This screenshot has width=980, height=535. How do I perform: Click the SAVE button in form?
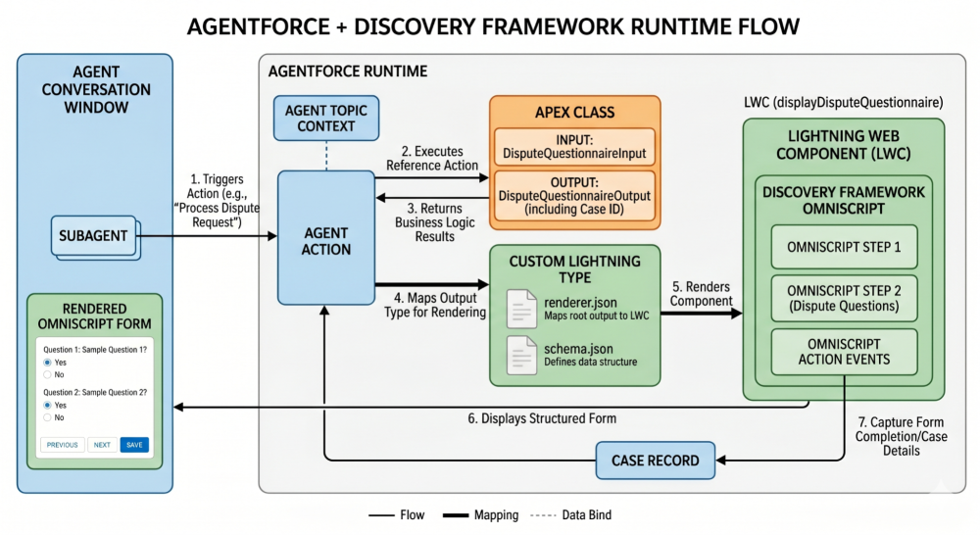(x=134, y=445)
